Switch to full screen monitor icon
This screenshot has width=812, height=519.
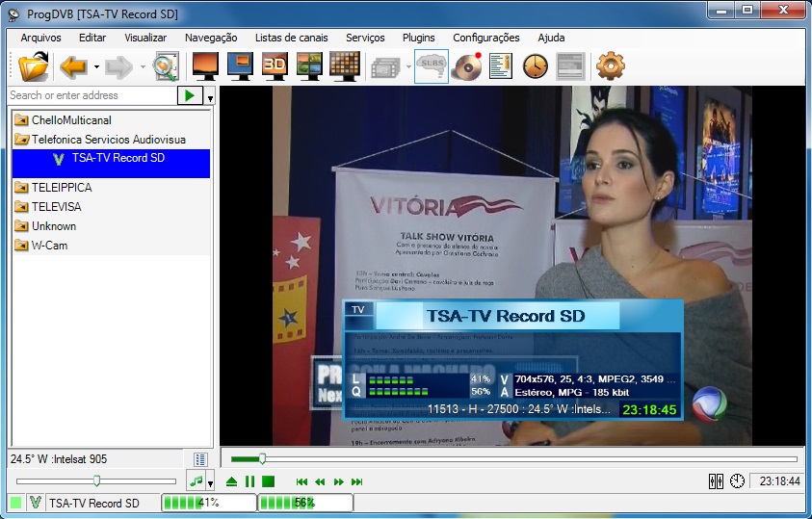pos(205,66)
